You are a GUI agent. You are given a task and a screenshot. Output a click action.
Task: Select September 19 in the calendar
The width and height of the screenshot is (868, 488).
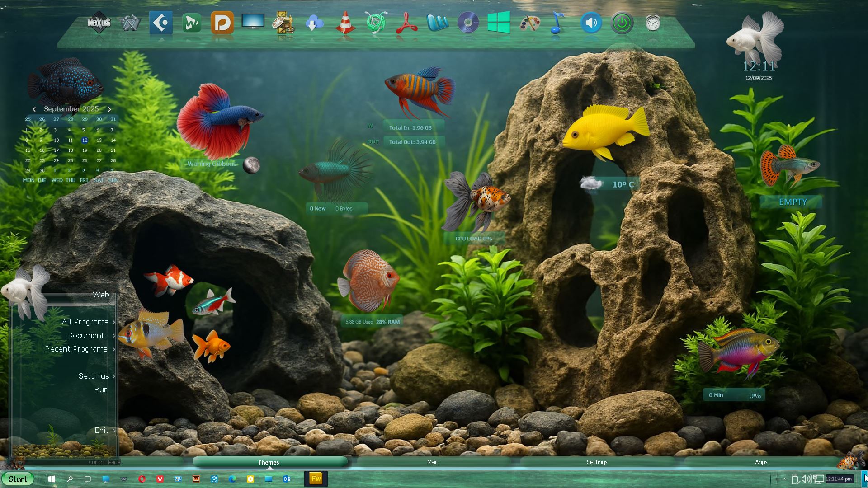85,150
